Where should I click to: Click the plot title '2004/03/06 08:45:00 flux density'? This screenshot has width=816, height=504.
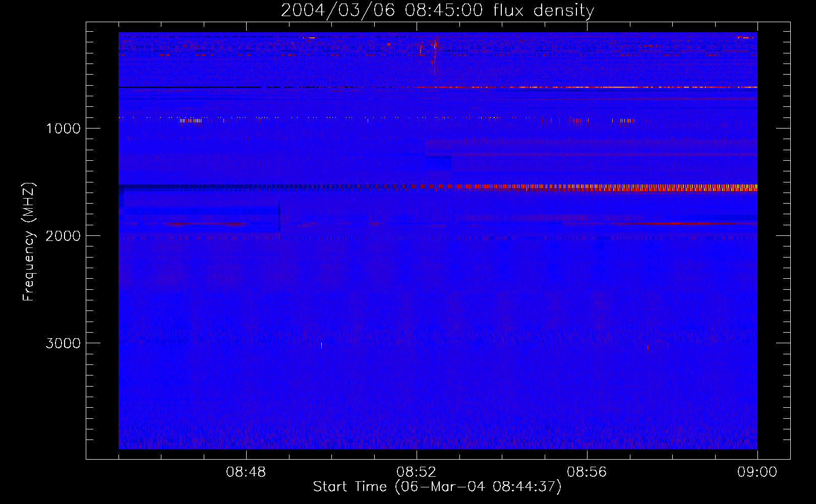click(437, 11)
